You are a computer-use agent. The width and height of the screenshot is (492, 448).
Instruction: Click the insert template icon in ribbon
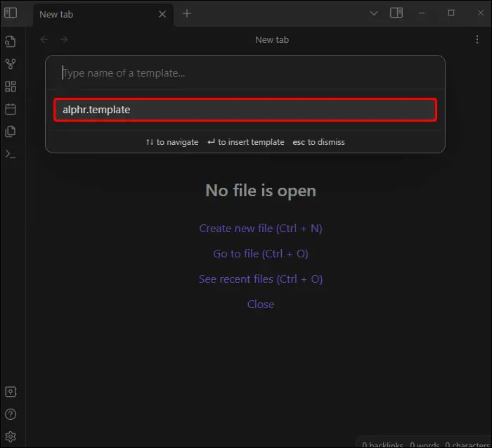[x=11, y=132]
